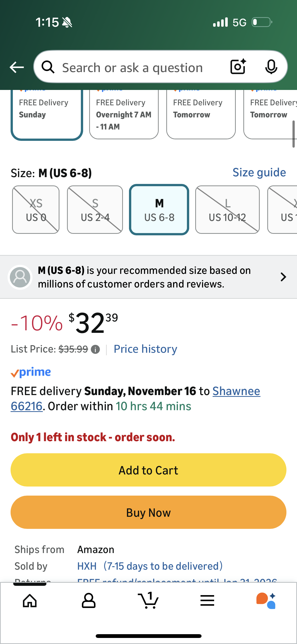The height and width of the screenshot is (644, 297).
Task: Select size S US 2-4
Action: point(95,210)
